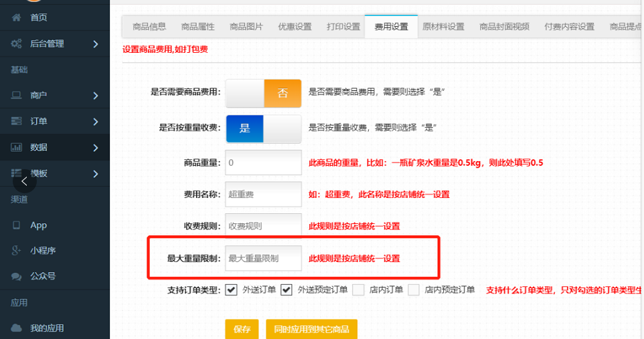Image resolution: width=644 pixels, height=339 pixels.
Task: Toggle the 是否需要商品费用 switch
Action: 264,93
